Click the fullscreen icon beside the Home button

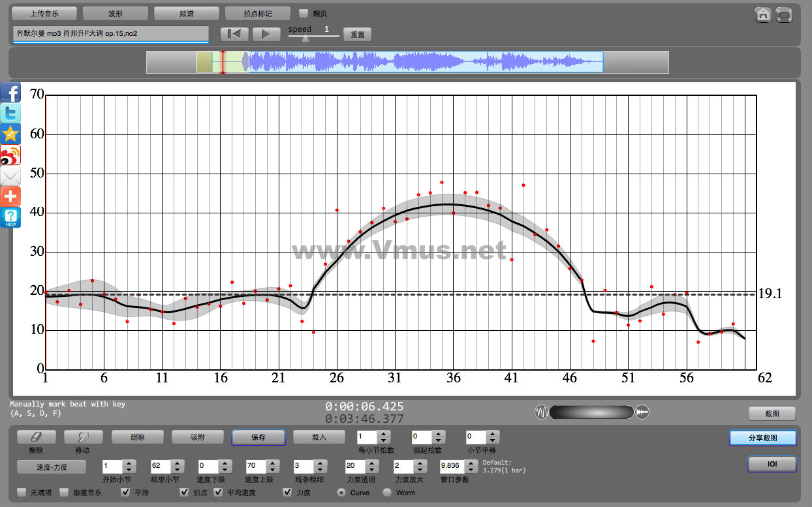(784, 15)
